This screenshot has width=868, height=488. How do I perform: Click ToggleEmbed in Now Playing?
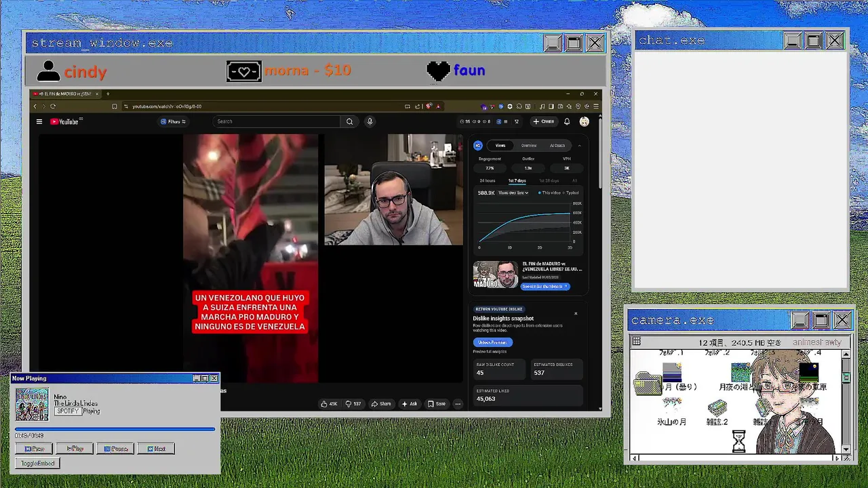37,464
